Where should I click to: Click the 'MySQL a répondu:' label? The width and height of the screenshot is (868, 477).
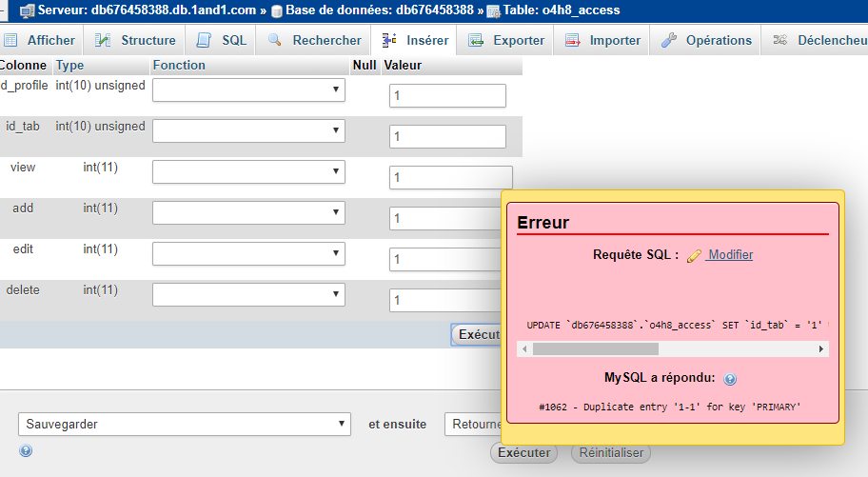(660, 378)
